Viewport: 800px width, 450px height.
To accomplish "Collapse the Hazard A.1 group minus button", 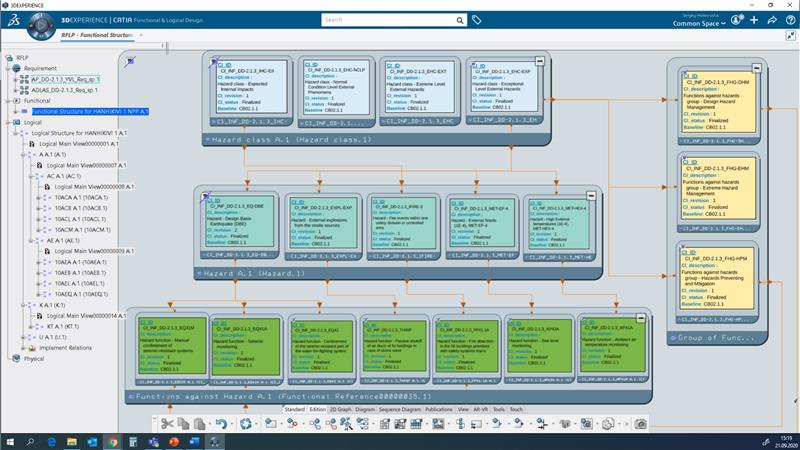I will point(591,196).
